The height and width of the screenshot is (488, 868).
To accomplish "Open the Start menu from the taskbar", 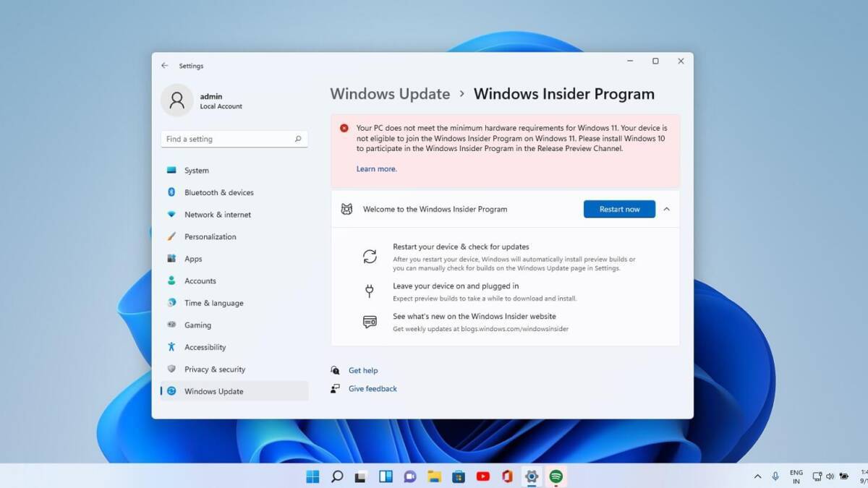I will pos(312,476).
